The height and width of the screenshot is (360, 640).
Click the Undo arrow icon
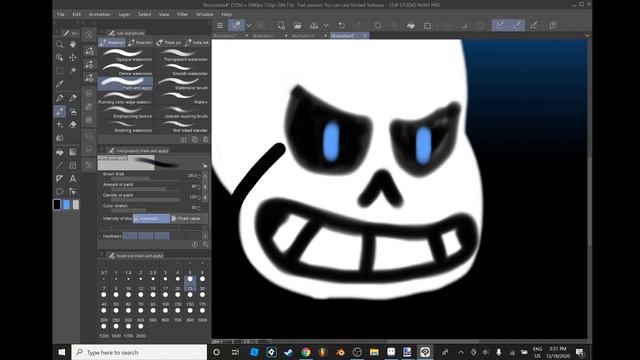click(341, 25)
